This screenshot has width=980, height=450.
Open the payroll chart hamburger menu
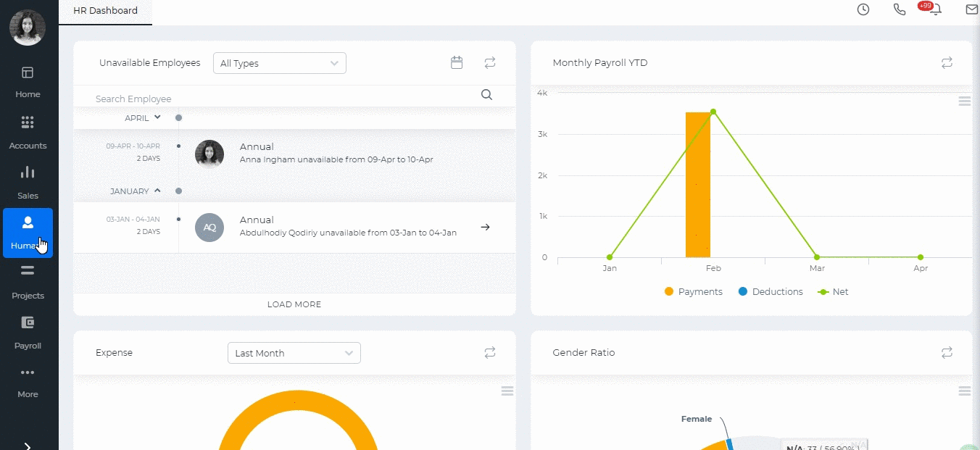pos(964,101)
